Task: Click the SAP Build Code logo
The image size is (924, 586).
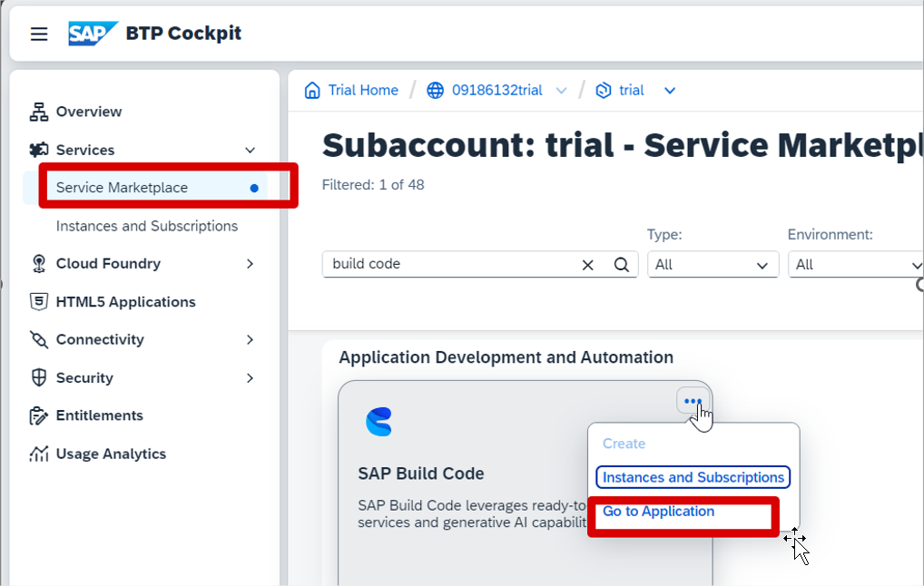Action: point(378,422)
